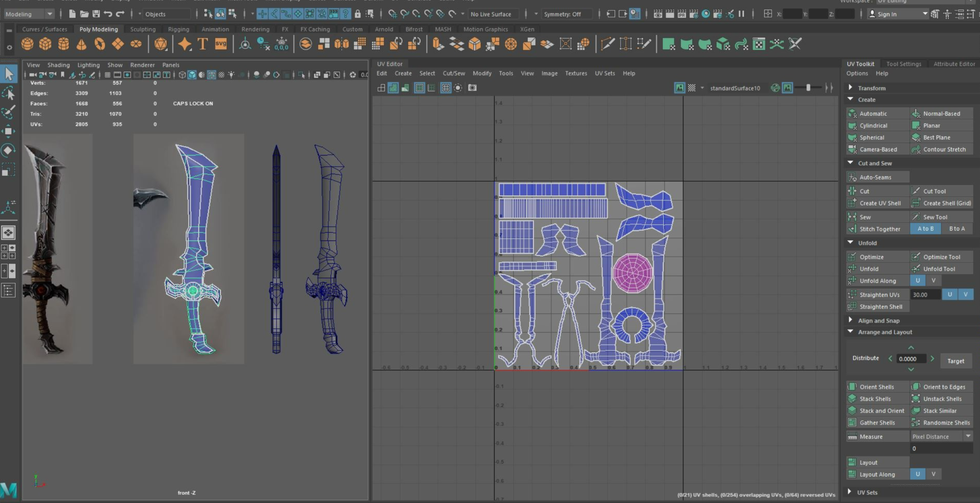The image size is (980, 503).
Task: Toggle Unfold Along V direction
Action: click(933, 281)
